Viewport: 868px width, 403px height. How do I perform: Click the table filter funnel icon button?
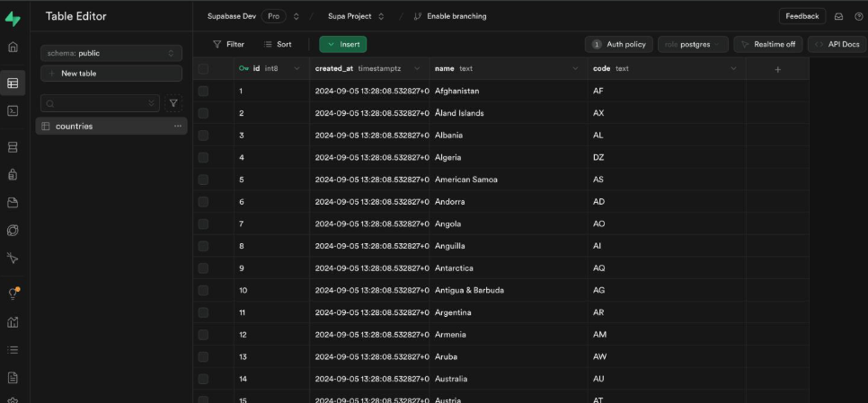pos(173,103)
